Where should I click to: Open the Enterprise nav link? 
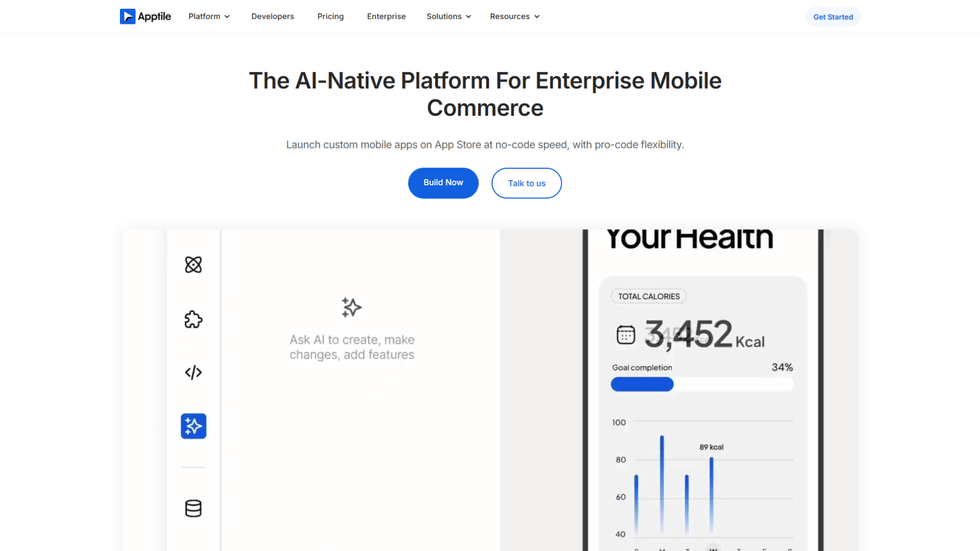[x=386, y=16]
